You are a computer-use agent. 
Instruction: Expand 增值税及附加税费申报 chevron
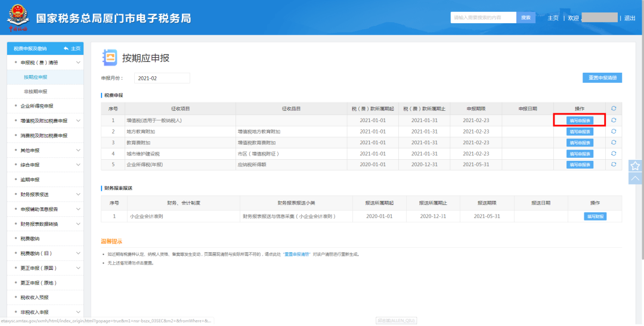(78, 121)
